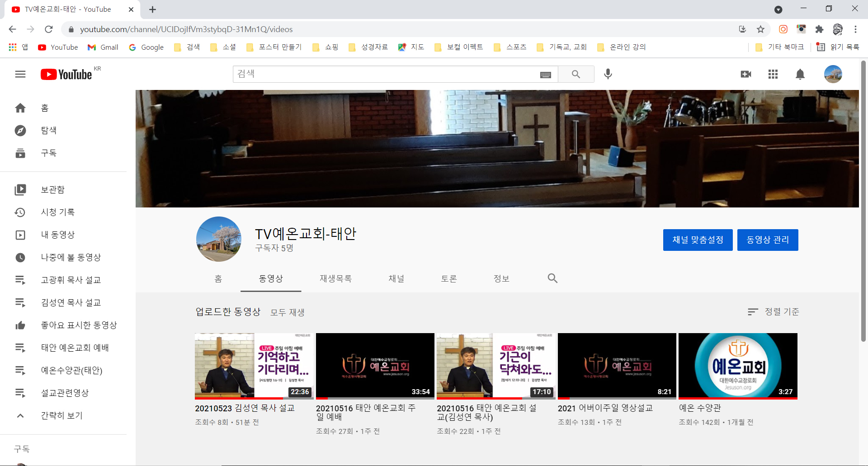
Task: Open the on-screen keyboard icon in search
Action: click(546, 75)
